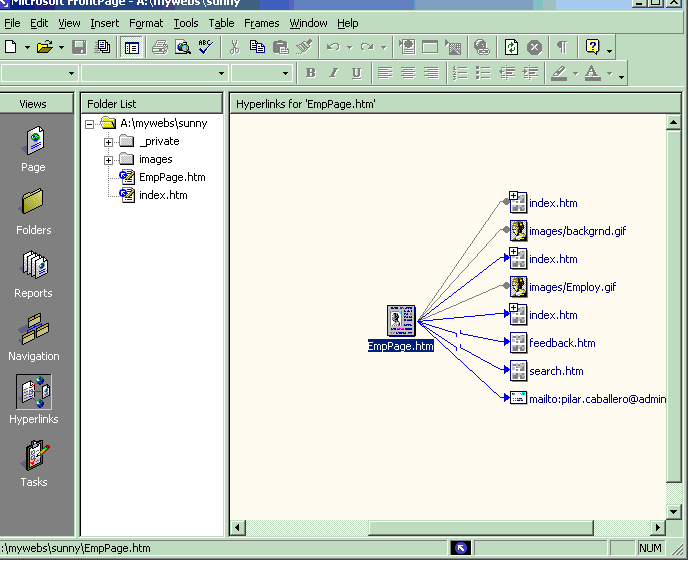Screen dimensions: 700x572
Task: Toggle Bold formatting button
Action: click(311, 73)
